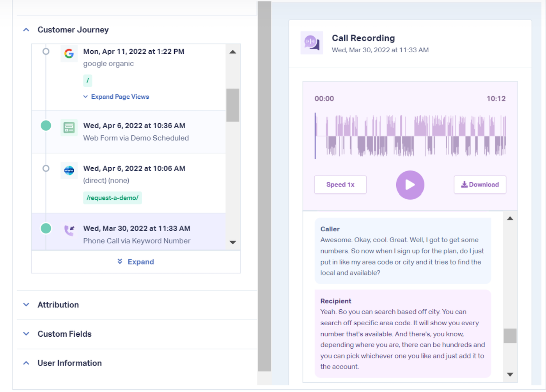Click the journey list scrollbar thumb
The width and height of the screenshot is (546, 392).
(x=233, y=105)
